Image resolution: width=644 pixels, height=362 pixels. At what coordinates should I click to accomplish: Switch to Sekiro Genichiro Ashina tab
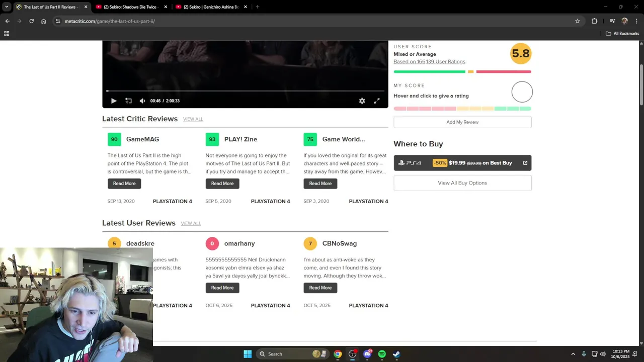click(x=211, y=7)
